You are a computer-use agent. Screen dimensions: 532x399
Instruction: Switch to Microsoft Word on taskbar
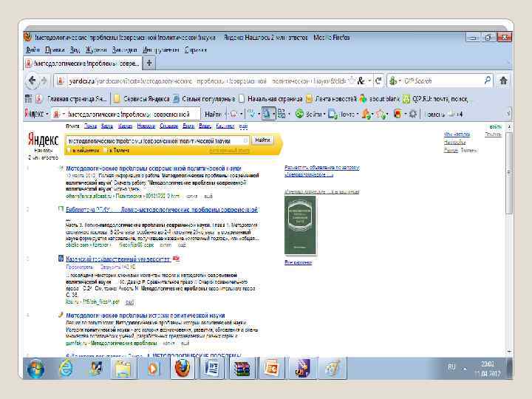click(212, 368)
